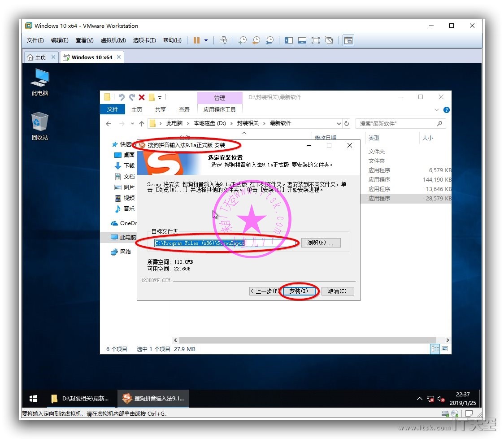Show hidden tray icons chevron
The image size is (504, 439).
[x=419, y=399]
